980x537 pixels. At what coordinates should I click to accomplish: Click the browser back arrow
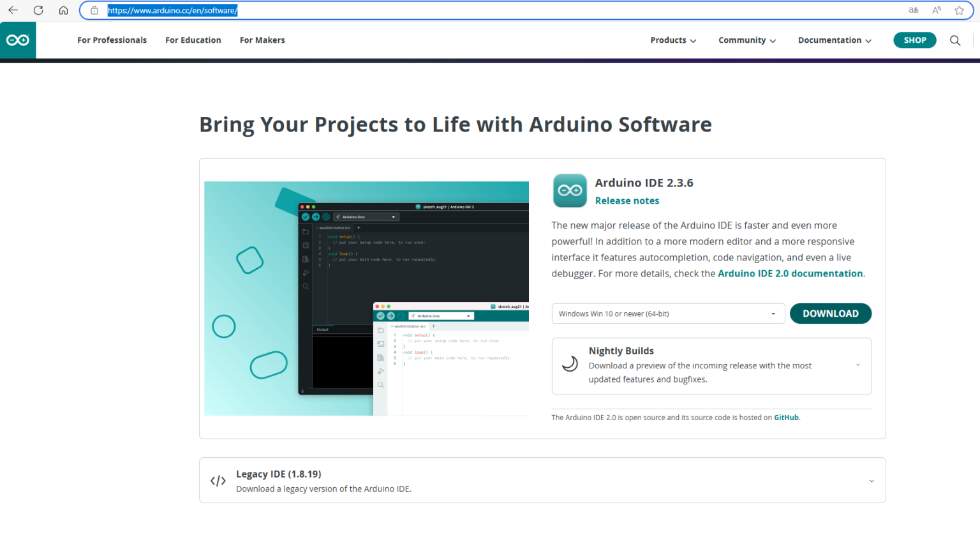click(13, 10)
